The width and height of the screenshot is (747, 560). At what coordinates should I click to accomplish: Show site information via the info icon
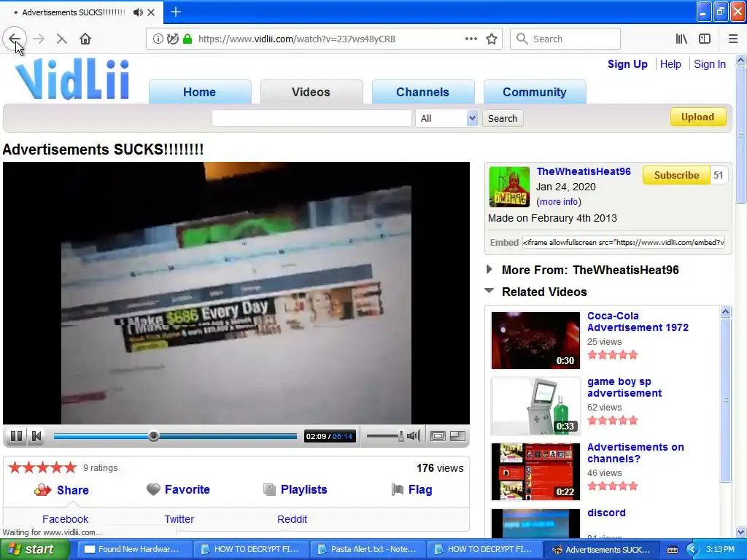point(158,39)
